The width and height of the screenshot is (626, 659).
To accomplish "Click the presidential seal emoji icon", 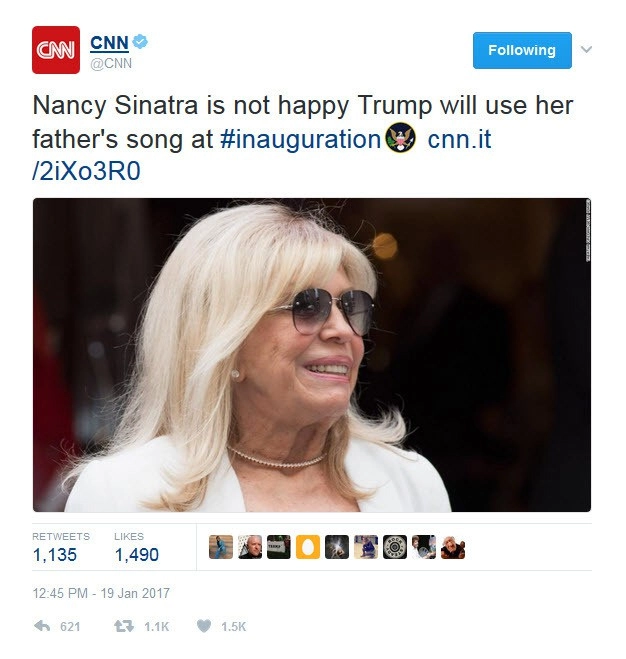I will [x=400, y=138].
